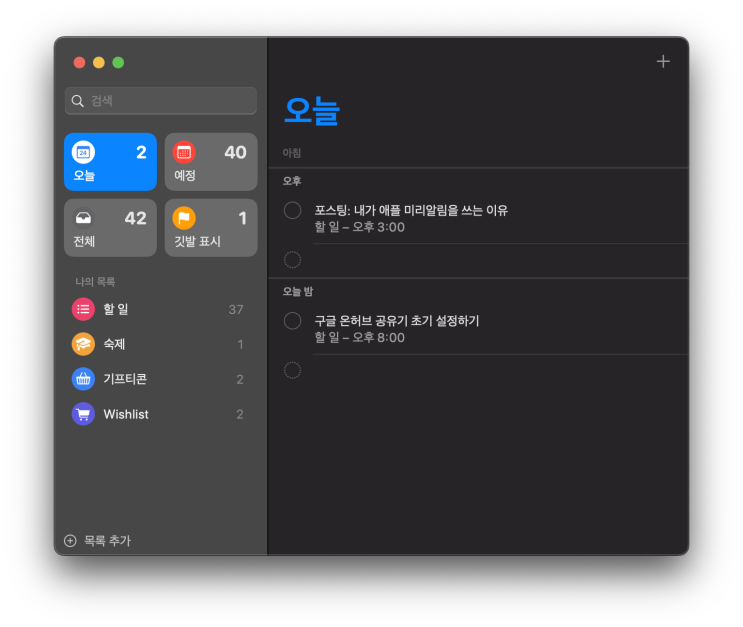Close the Reminders window with red button
Screen dimensions: 743x627
[x=80, y=63]
